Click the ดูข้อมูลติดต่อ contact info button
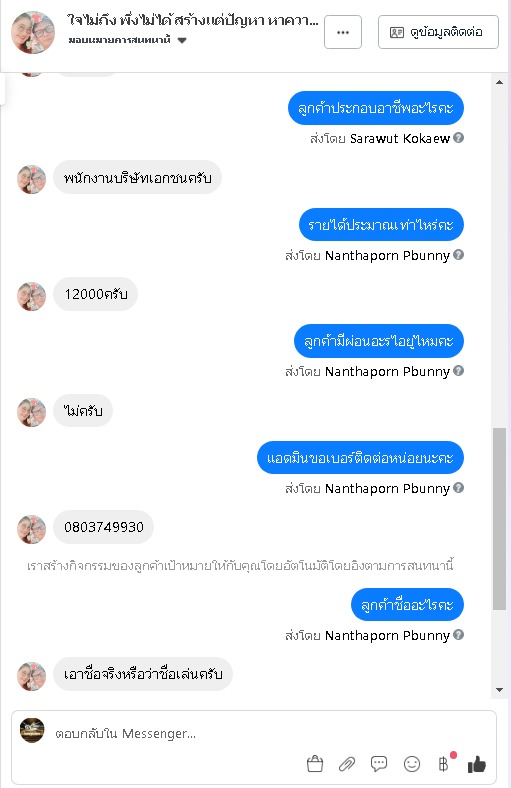The height and width of the screenshot is (788, 511). (x=438, y=32)
